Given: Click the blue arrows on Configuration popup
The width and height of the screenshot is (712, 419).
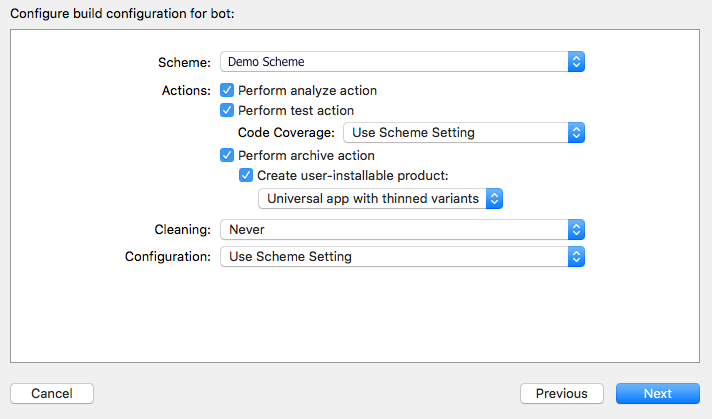Looking at the screenshot, I should point(576,257).
